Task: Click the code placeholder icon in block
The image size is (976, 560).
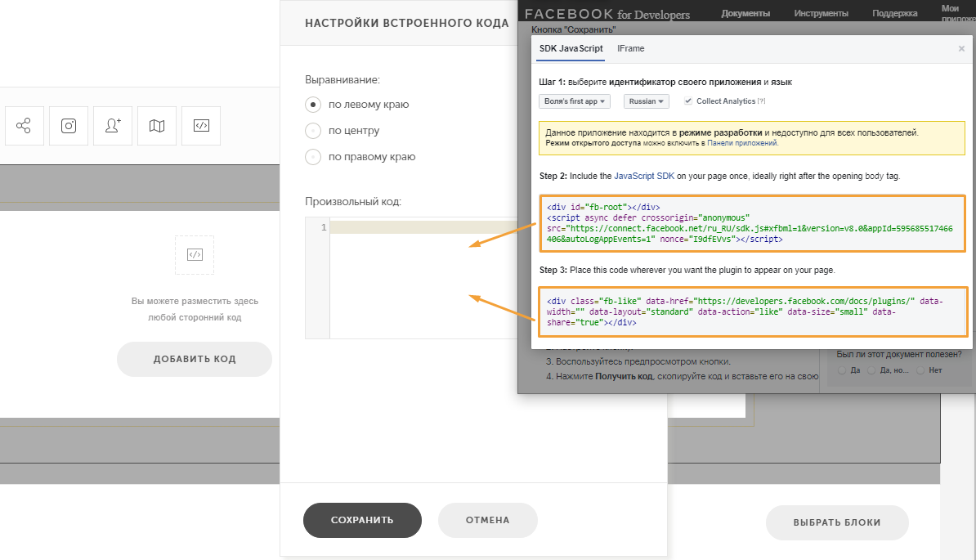Action: (195, 254)
